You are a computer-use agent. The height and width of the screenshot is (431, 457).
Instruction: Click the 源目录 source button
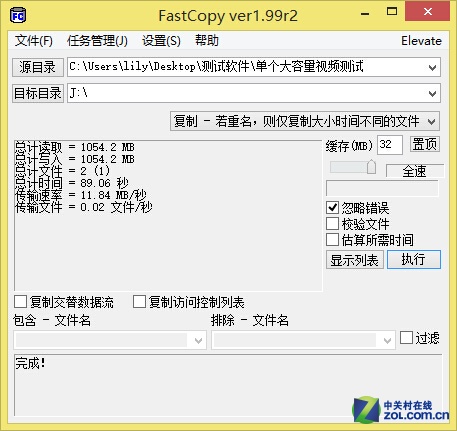click(38, 67)
